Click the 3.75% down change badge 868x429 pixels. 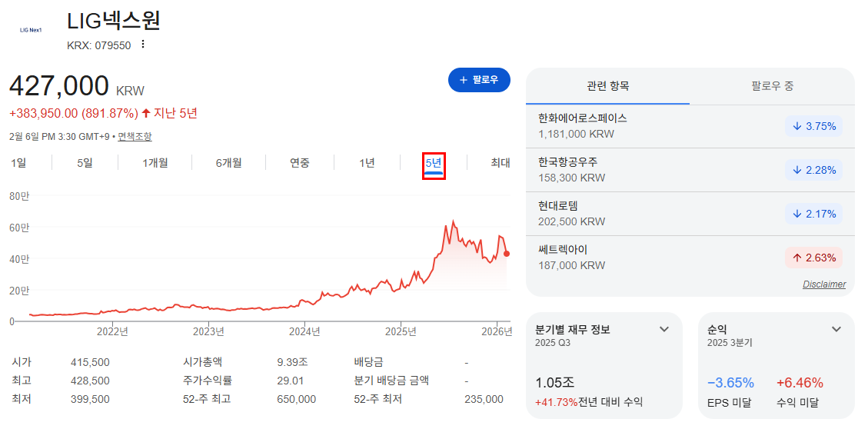[x=813, y=126]
